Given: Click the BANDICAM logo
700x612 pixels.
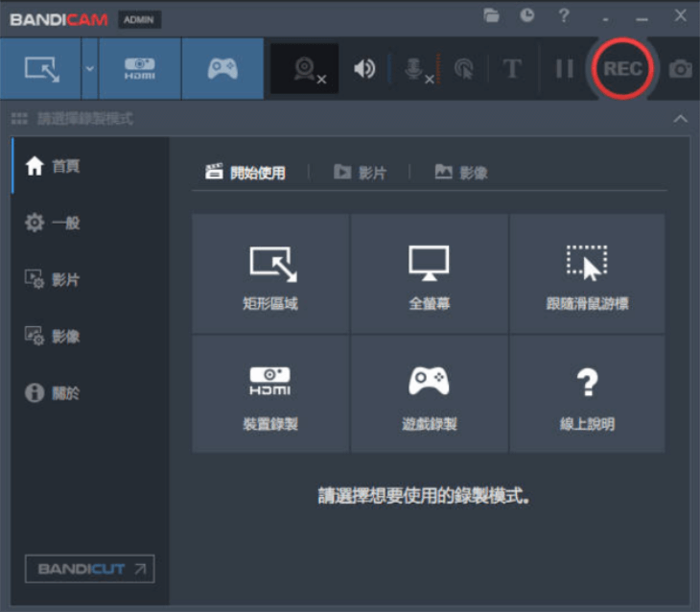Looking at the screenshot, I should click(x=58, y=19).
